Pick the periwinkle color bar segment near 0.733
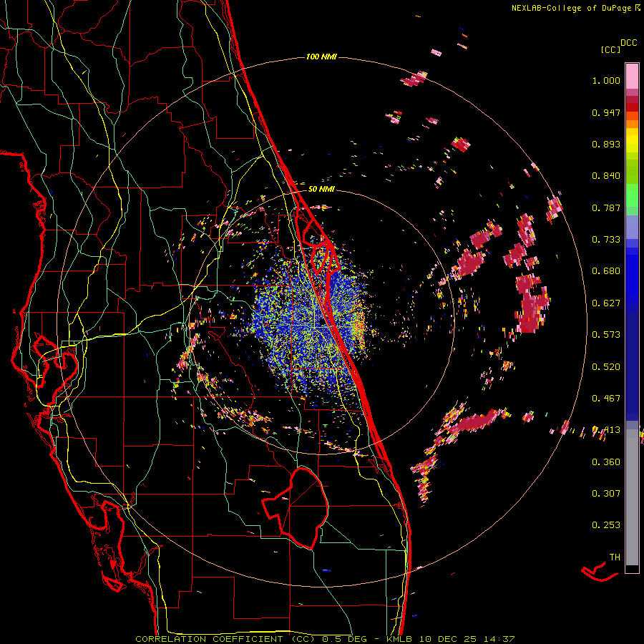 (x=632, y=227)
